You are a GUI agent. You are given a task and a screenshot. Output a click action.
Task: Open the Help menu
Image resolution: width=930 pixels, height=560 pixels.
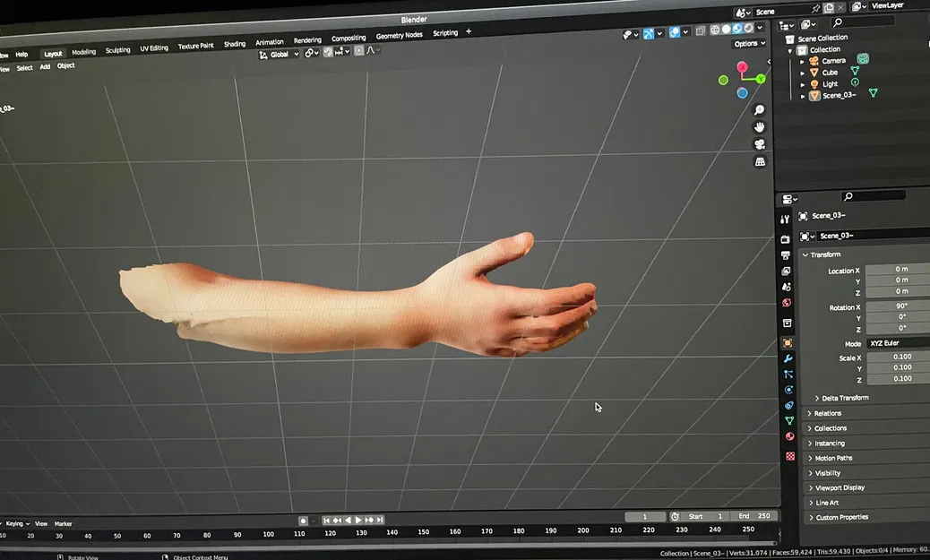tap(22, 54)
